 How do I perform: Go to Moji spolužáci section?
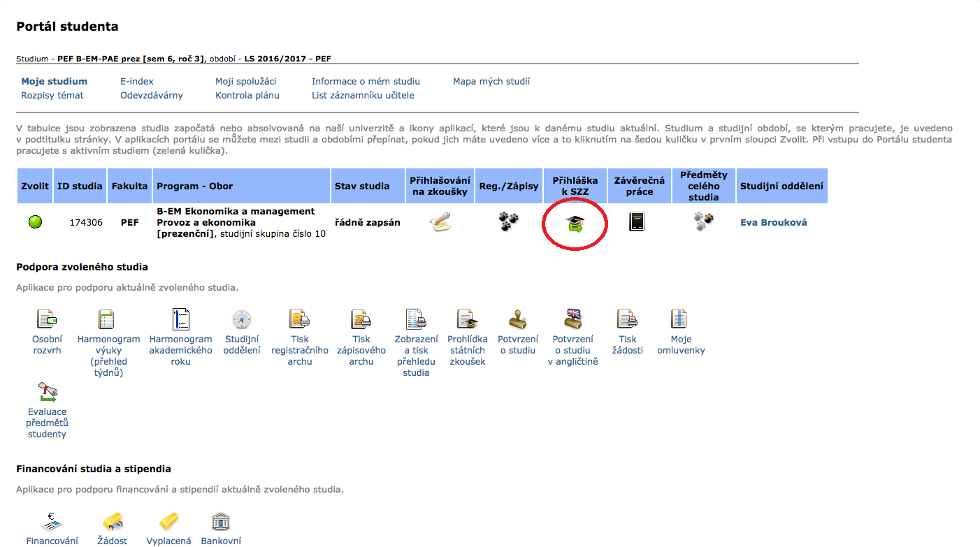coord(246,82)
